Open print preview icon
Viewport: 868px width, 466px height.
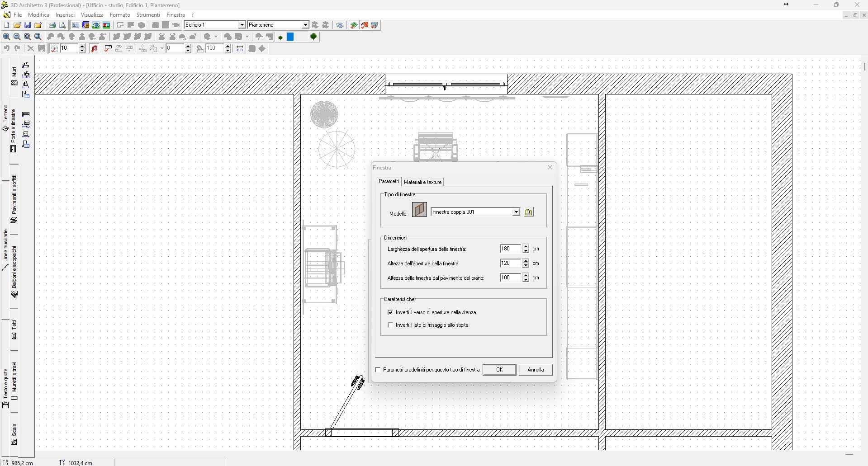click(x=63, y=25)
